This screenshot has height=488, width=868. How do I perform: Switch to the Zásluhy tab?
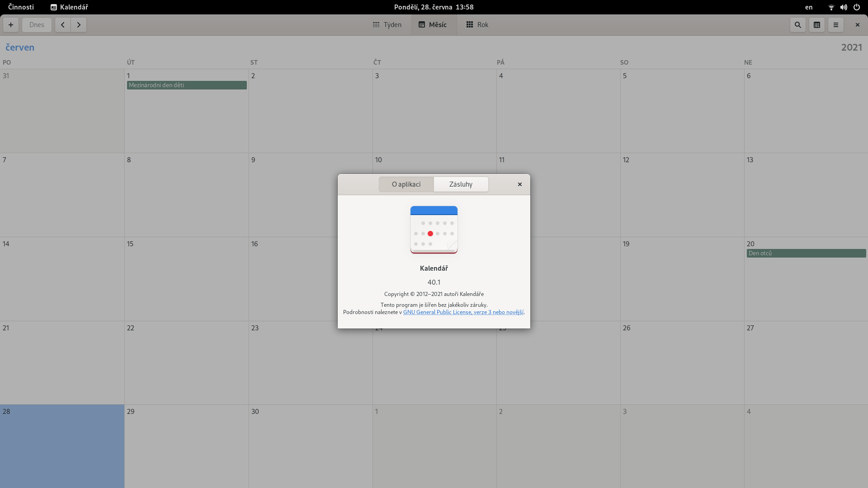pos(461,184)
